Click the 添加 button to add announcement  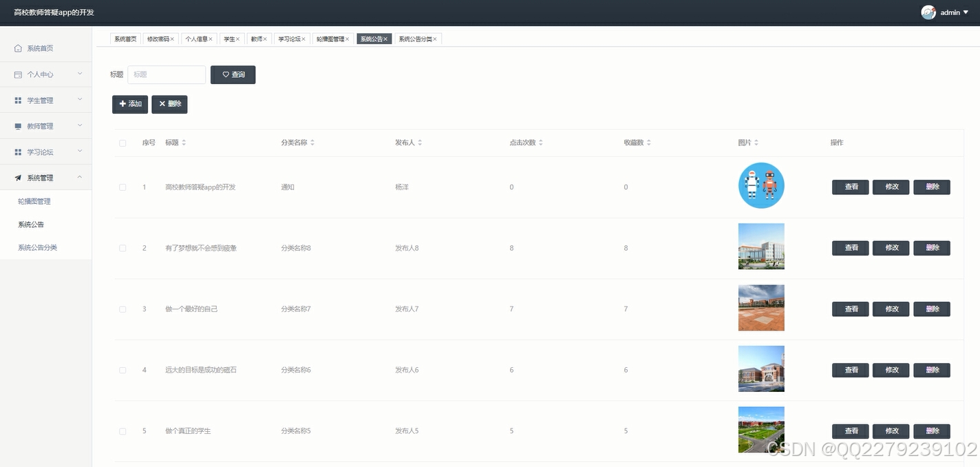(129, 104)
